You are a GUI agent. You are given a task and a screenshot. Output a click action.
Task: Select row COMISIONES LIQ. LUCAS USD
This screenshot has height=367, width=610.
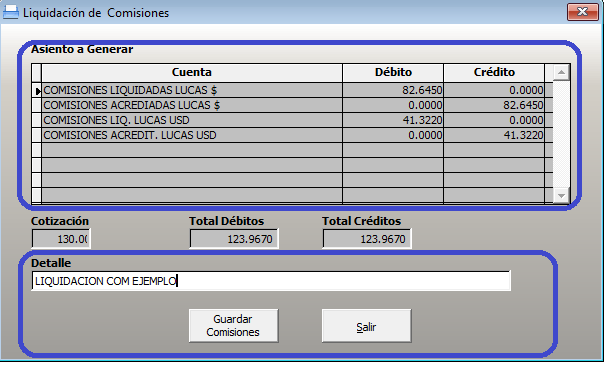pyautogui.click(x=293, y=120)
